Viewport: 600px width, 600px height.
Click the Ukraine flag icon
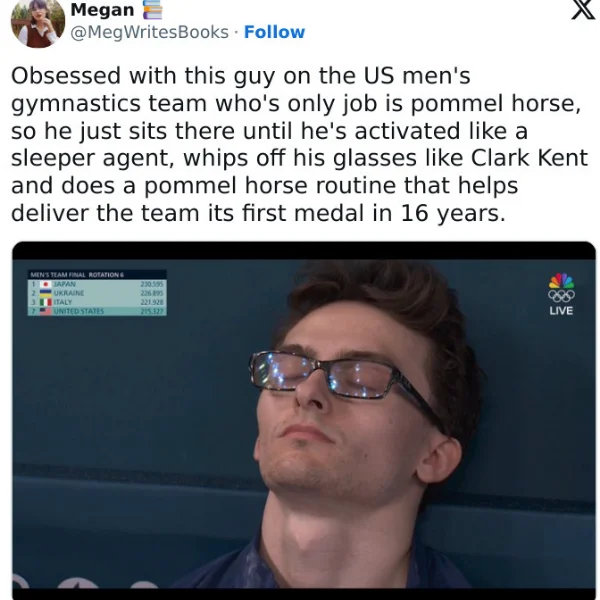[x=46, y=293]
